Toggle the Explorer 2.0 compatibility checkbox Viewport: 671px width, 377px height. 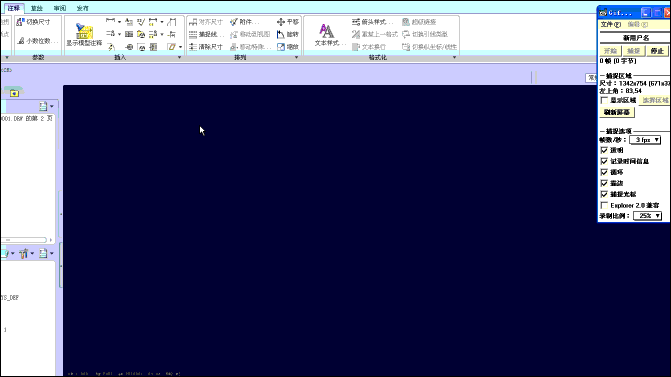tap(604, 205)
